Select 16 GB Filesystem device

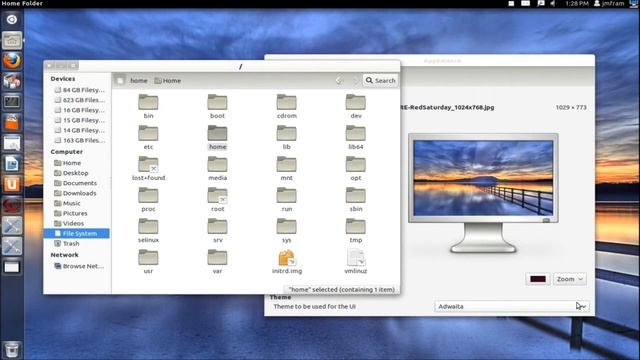click(80, 110)
